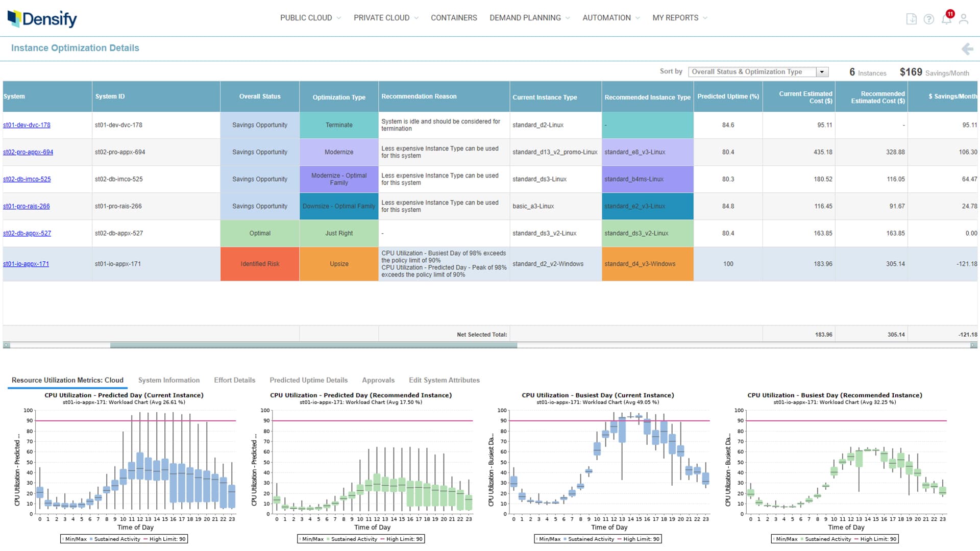This screenshot has width=980, height=551.
Task: Expand the My Reports menu chevron
Action: 706,17
